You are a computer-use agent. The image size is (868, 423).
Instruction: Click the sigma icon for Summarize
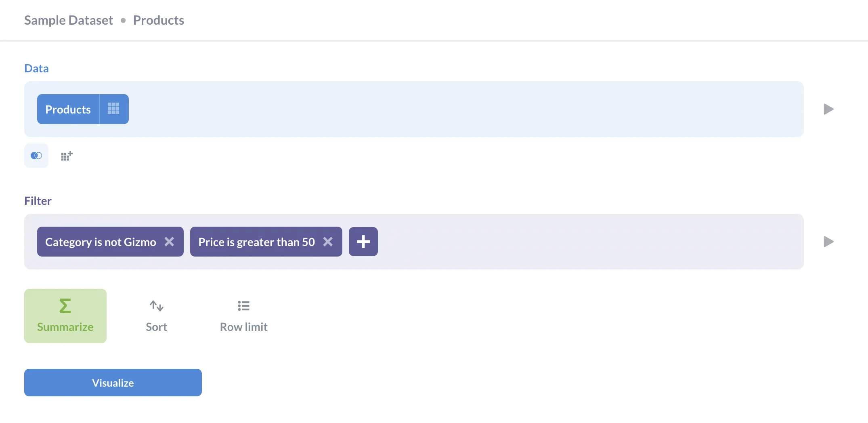[x=65, y=306]
